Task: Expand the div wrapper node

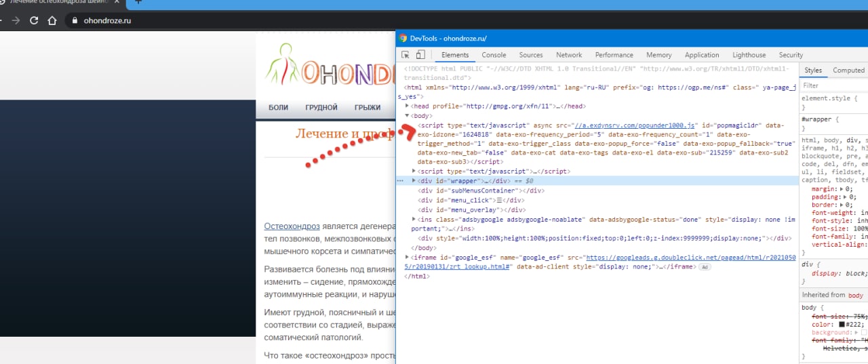Action: 414,181
